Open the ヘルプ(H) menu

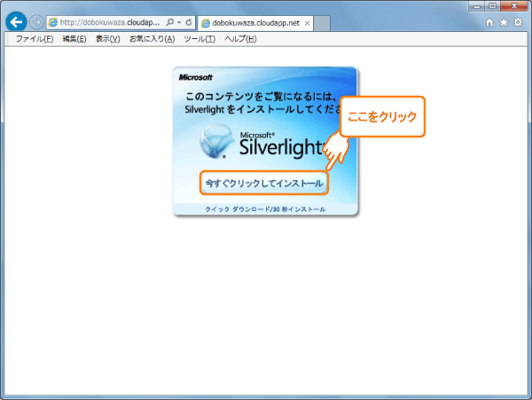click(240, 39)
